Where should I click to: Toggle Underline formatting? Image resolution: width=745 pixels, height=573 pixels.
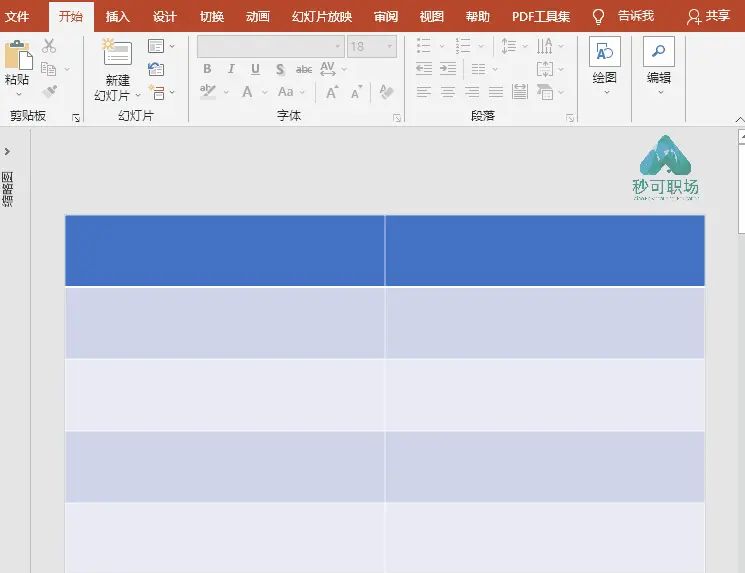coord(255,69)
